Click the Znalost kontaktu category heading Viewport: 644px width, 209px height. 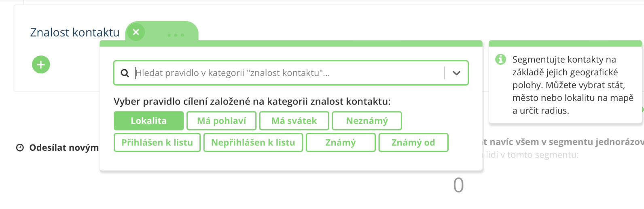tap(75, 32)
